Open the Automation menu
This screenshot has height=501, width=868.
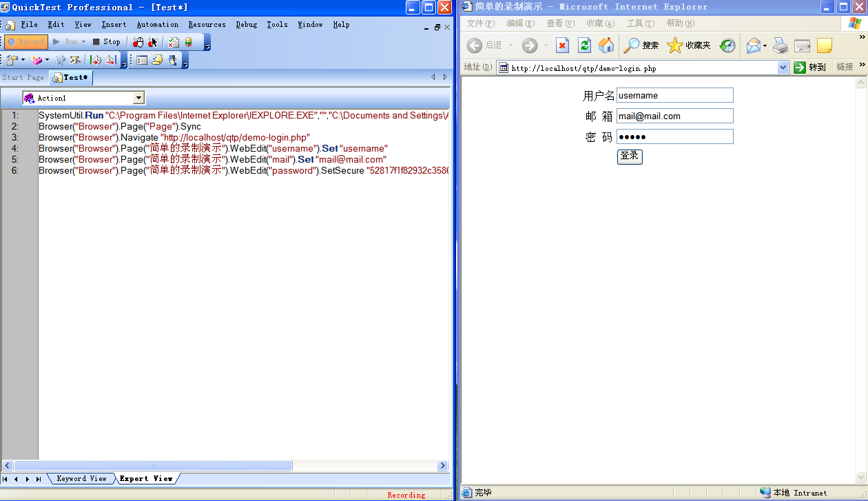pyautogui.click(x=157, y=24)
